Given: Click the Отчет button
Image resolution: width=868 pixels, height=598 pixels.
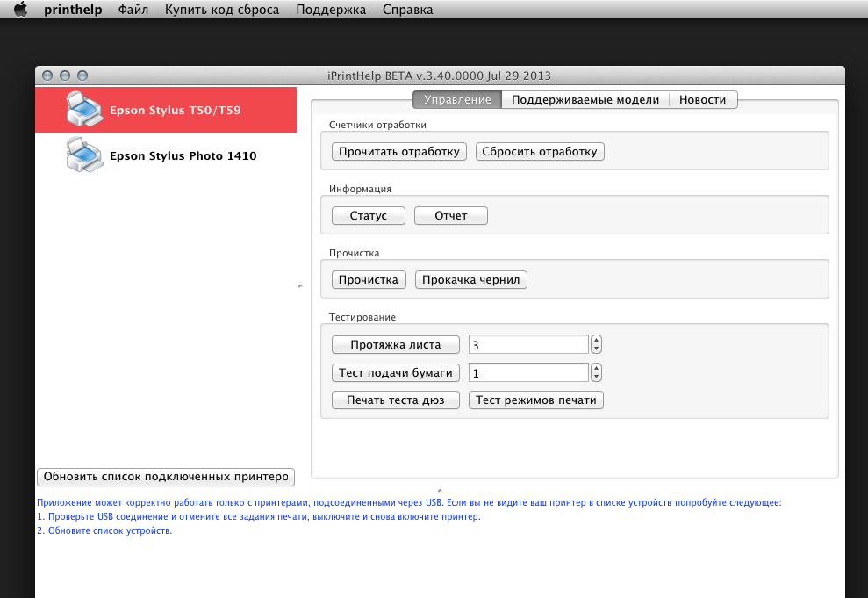Looking at the screenshot, I should (x=450, y=216).
